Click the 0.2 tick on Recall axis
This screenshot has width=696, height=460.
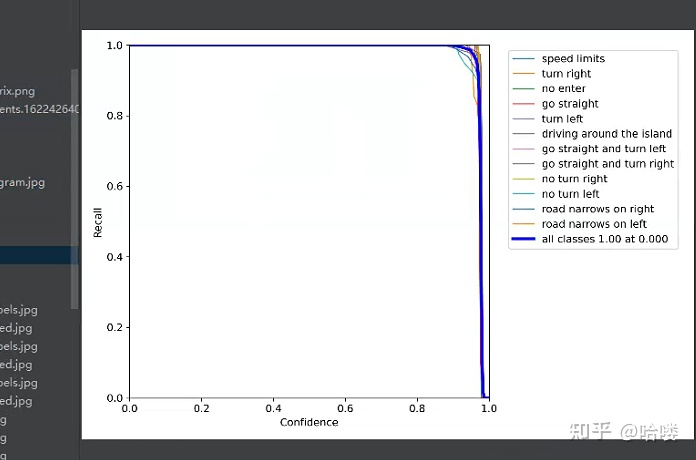[x=115, y=327]
